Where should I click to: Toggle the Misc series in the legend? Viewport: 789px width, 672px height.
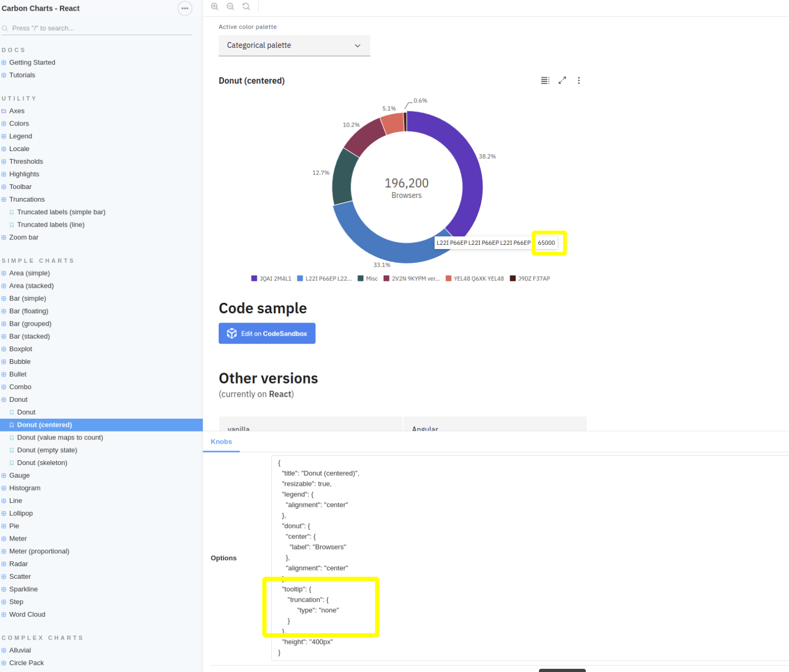click(368, 278)
